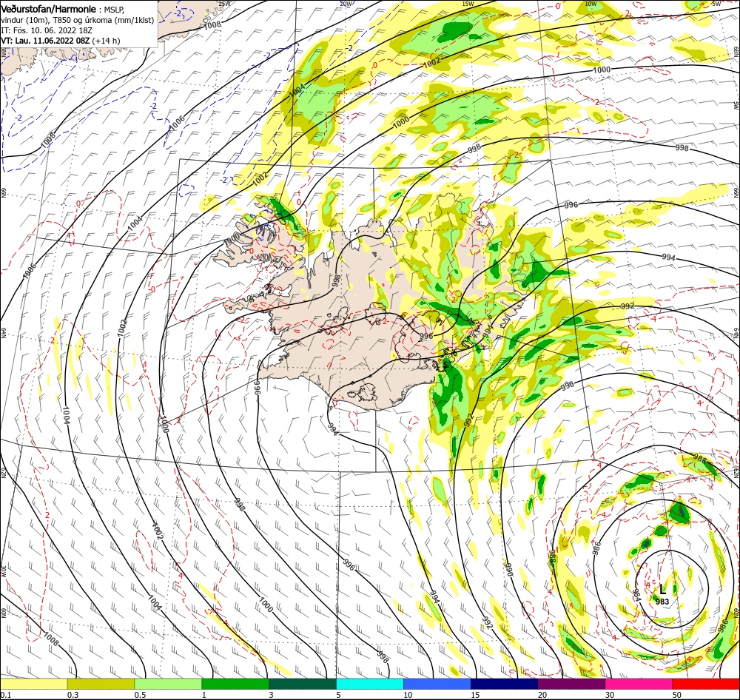The height and width of the screenshot is (700, 740).
Task: Click the legend scale value 10
Action: (408, 695)
